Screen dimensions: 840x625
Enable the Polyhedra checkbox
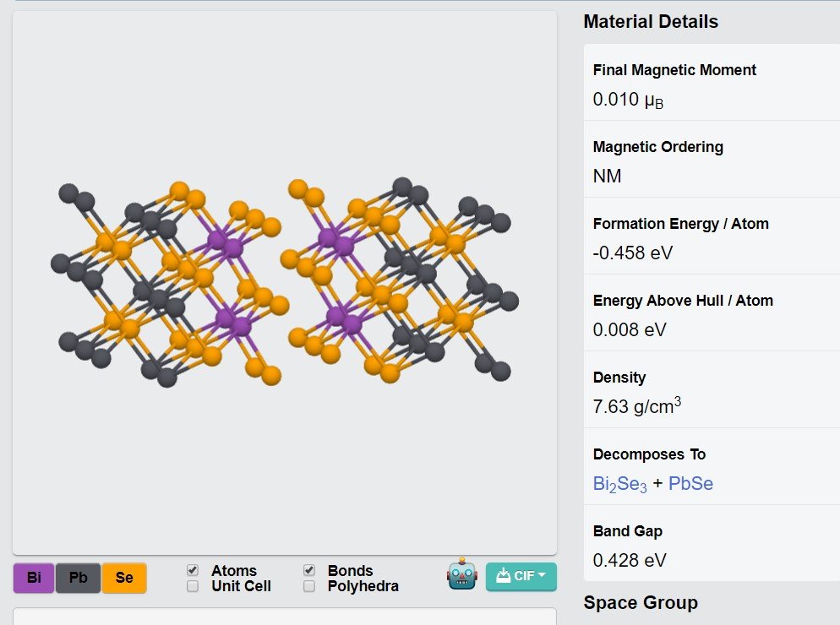pyautogui.click(x=309, y=586)
